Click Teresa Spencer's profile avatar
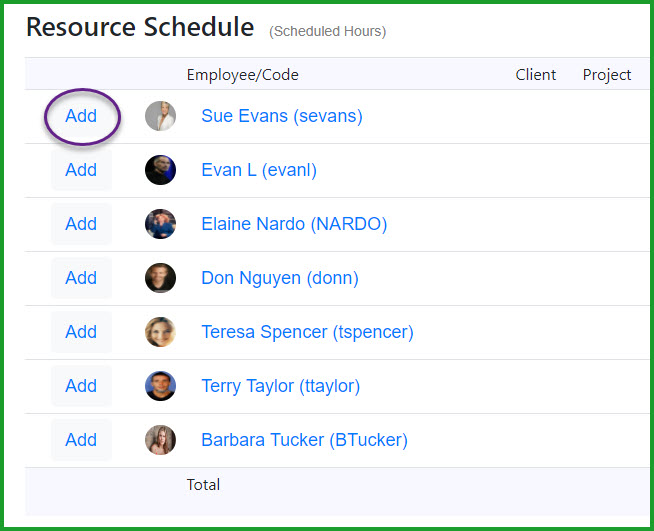This screenshot has height=531, width=654. click(160, 332)
